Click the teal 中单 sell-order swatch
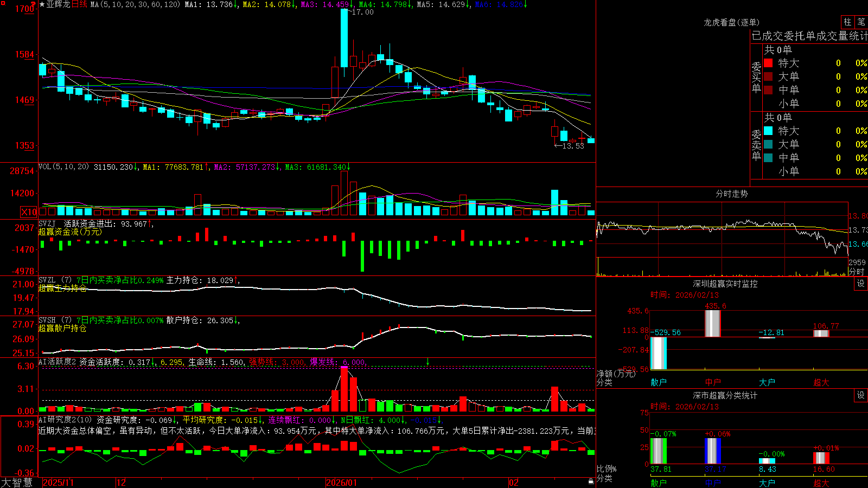 (768, 158)
